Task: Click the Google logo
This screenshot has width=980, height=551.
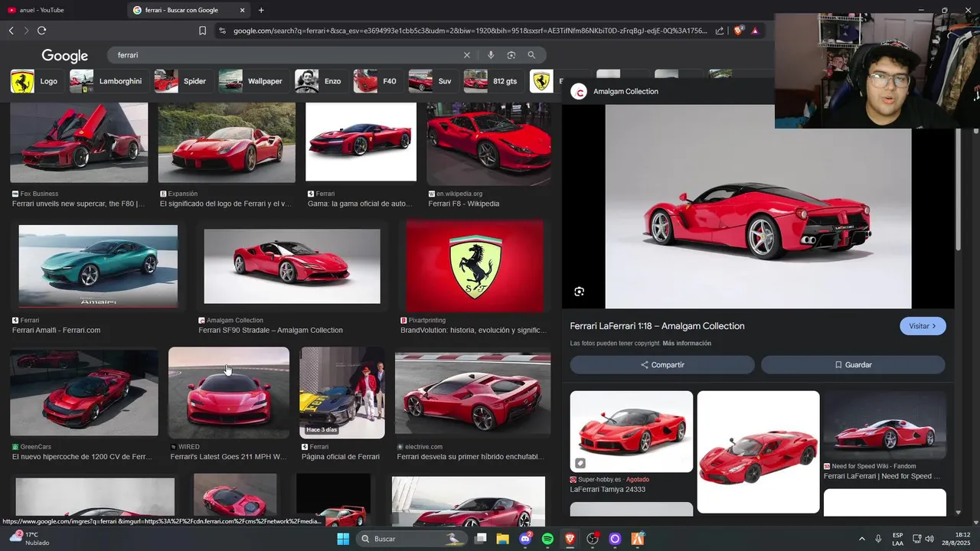Action: [x=65, y=56]
